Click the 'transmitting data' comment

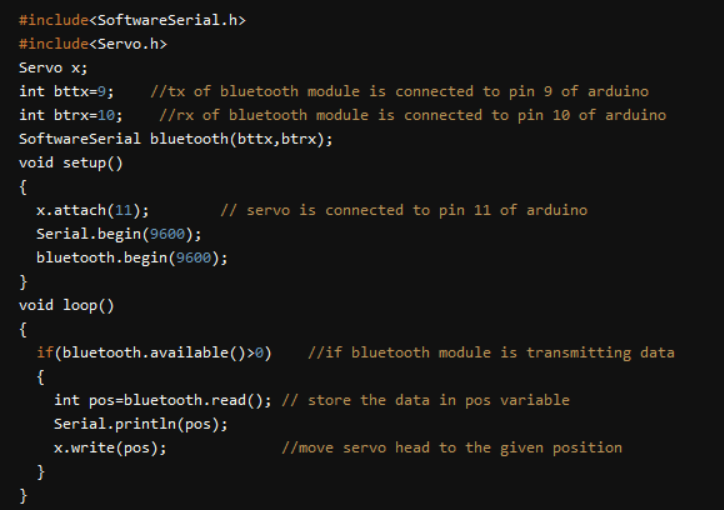[x=491, y=352]
